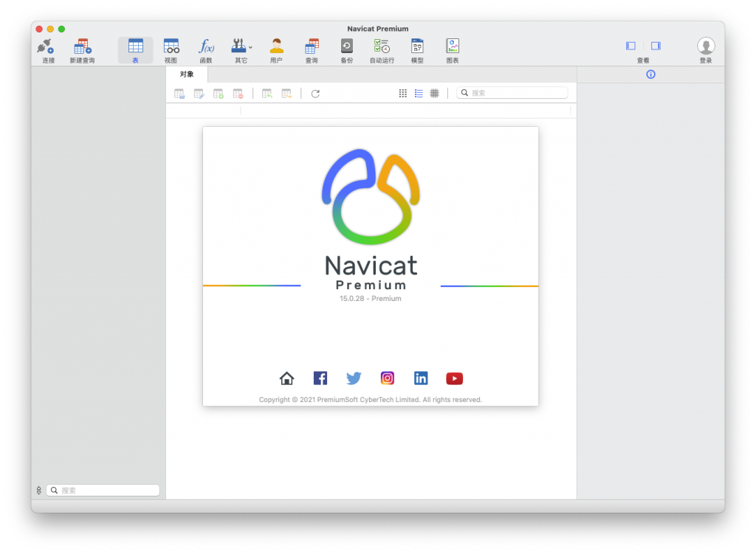
Task: Click the export wizard toolbar icon
Action: 286,94
